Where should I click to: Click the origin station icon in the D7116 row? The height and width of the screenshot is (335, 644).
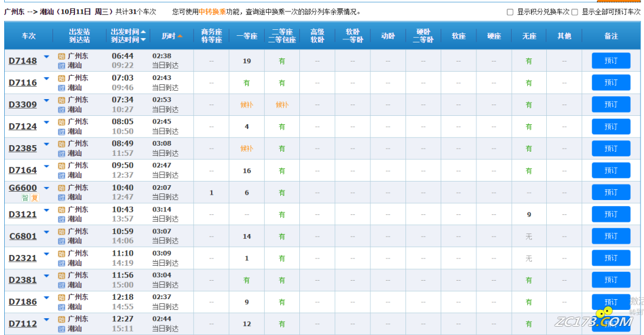click(x=61, y=78)
